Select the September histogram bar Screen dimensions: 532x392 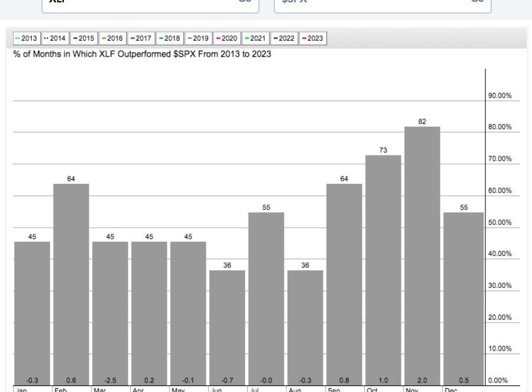point(345,285)
